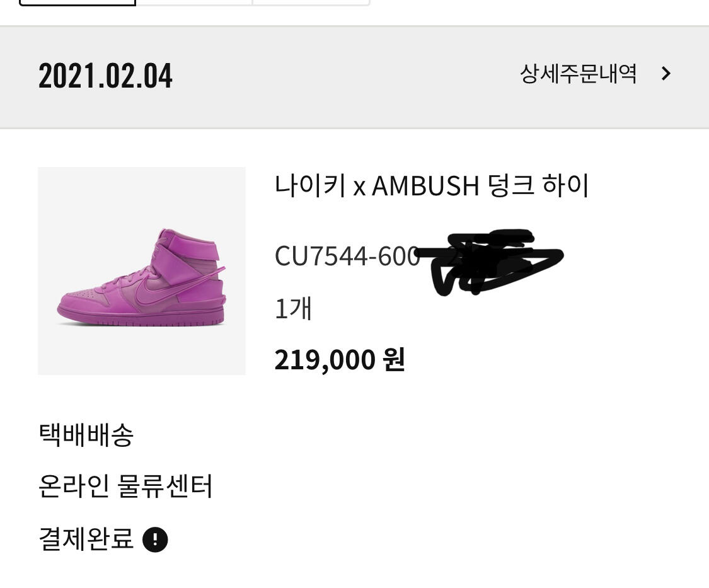Image resolution: width=709 pixels, height=588 pixels.
Task: Click the 219,000 원 price
Action: (x=340, y=360)
